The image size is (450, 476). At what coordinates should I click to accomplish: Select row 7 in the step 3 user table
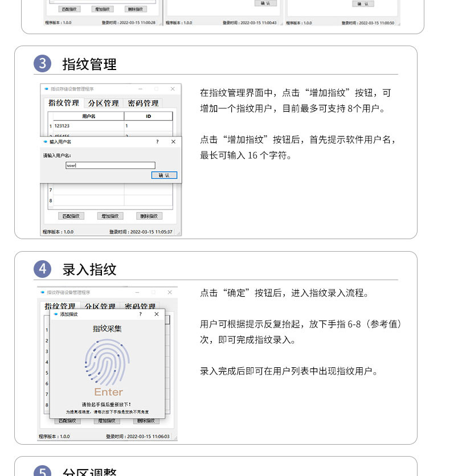click(x=111, y=190)
